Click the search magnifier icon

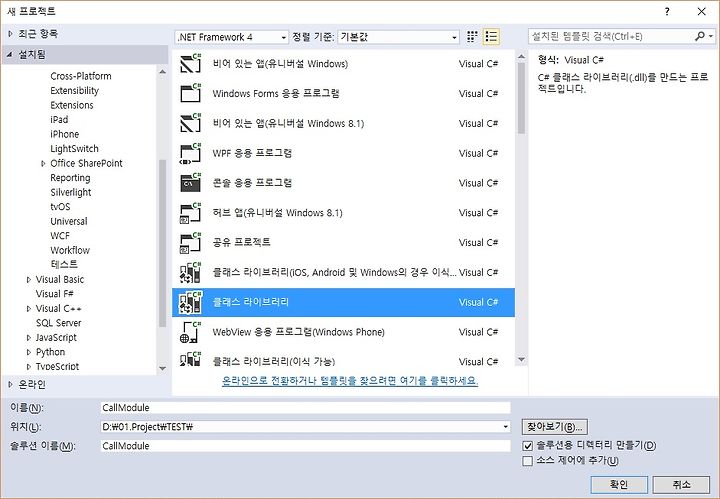[700, 36]
